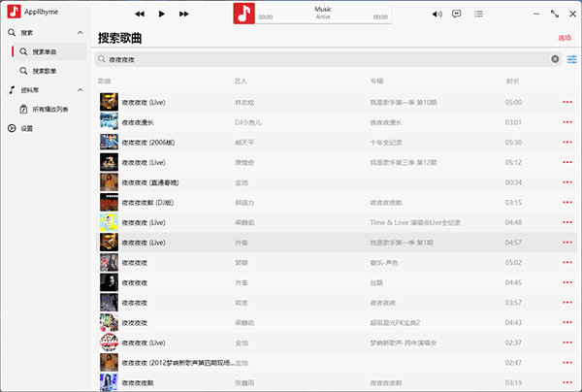Open 设置 in the sidebar

click(x=45, y=128)
